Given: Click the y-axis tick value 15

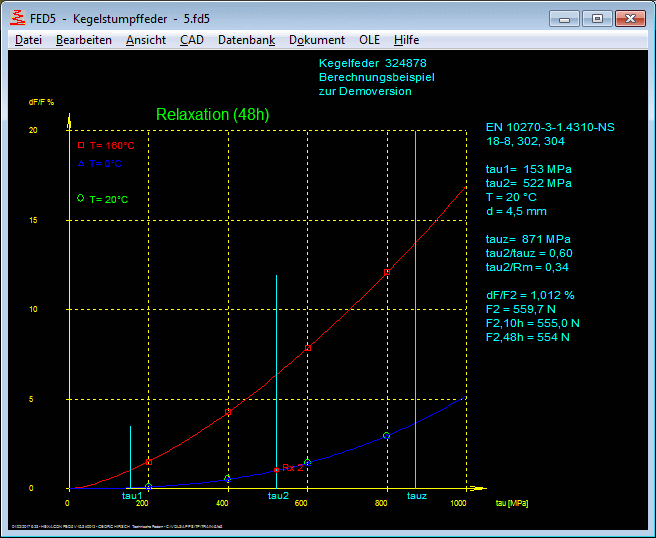Looking at the screenshot, I should click(x=33, y=220).
